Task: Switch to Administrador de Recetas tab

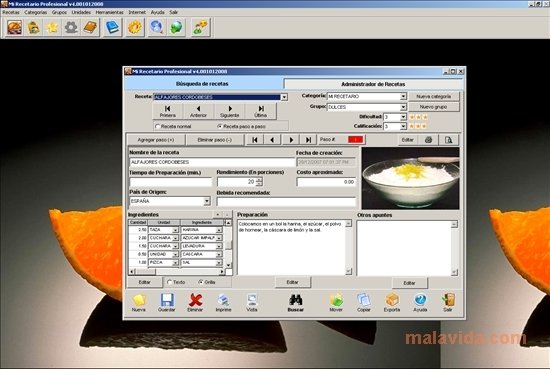Action: 373,84
